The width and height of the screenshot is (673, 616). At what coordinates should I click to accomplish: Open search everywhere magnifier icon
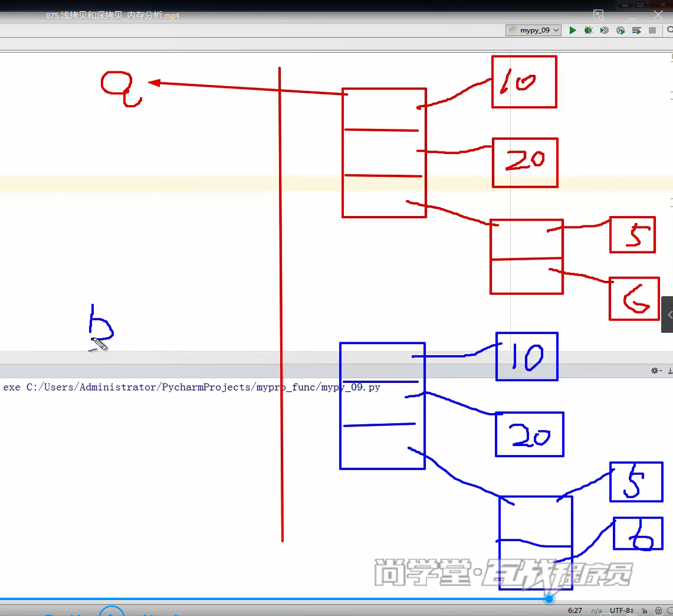pos(670,30)
